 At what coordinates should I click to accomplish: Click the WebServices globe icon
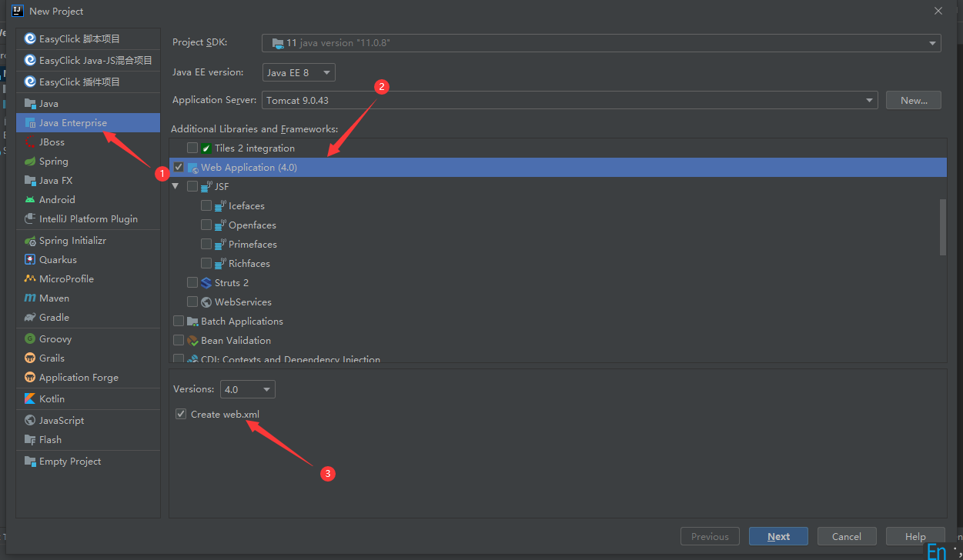206,302
